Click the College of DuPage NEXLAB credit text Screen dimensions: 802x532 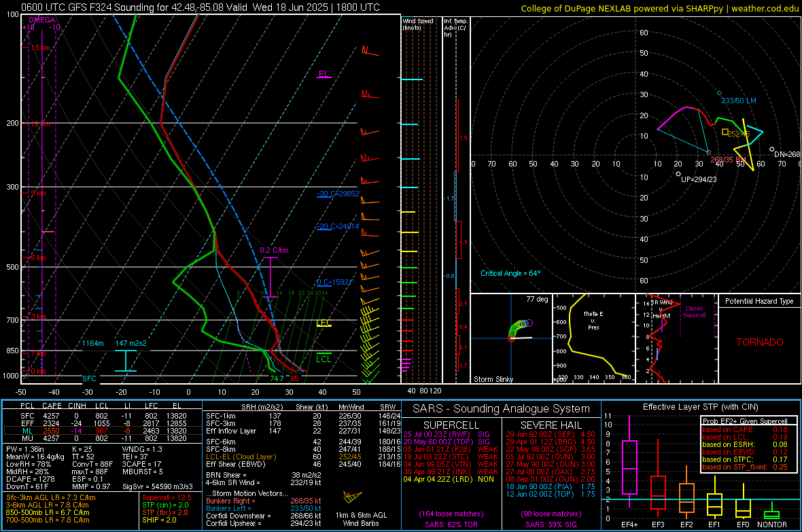(659, 8)
